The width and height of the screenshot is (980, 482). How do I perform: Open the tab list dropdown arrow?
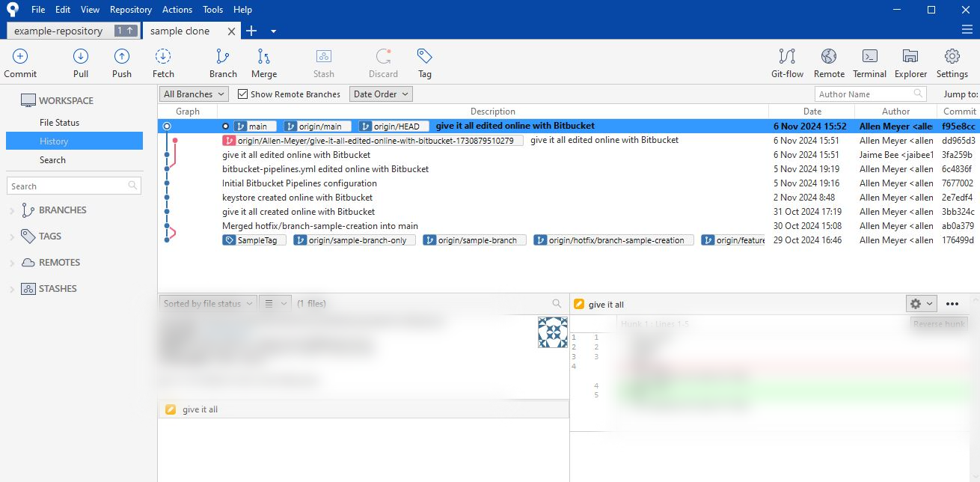[x=273, y=31]
